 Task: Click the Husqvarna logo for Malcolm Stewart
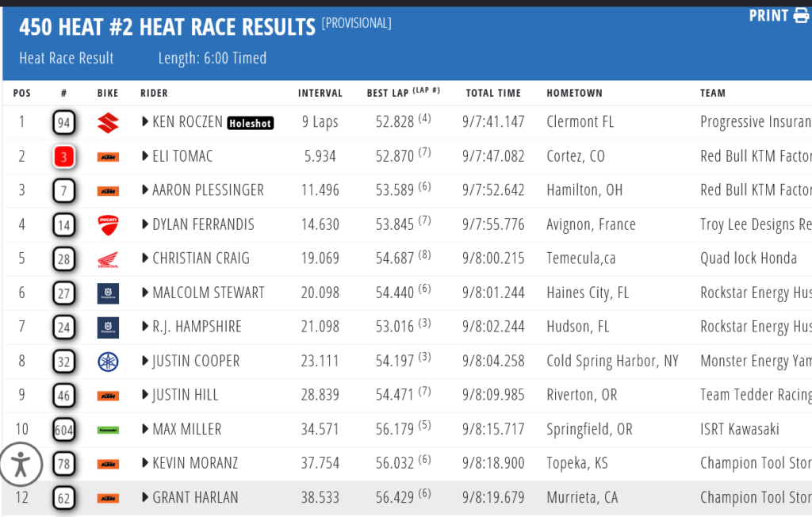(108, 293)
